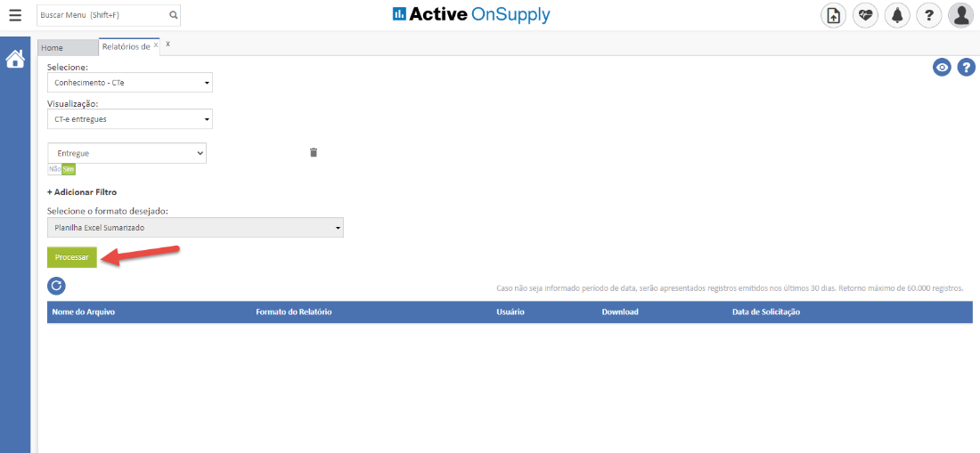Set Entregue toggle to Sim
The height and width of the screenshot is (453, 980).
68,169
